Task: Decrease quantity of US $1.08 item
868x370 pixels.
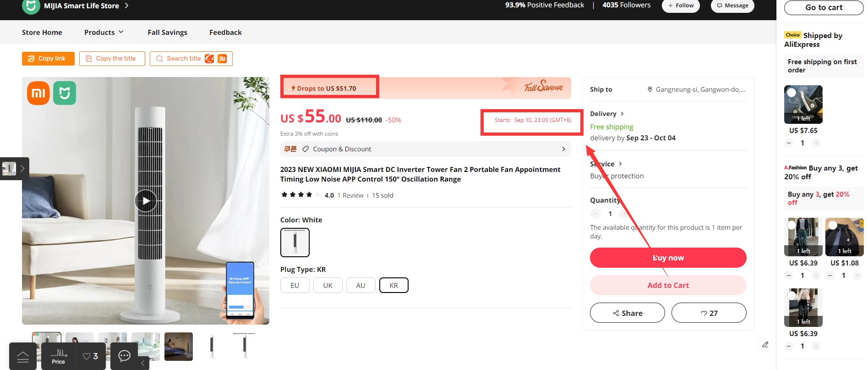Action: [x=830, y=276]
